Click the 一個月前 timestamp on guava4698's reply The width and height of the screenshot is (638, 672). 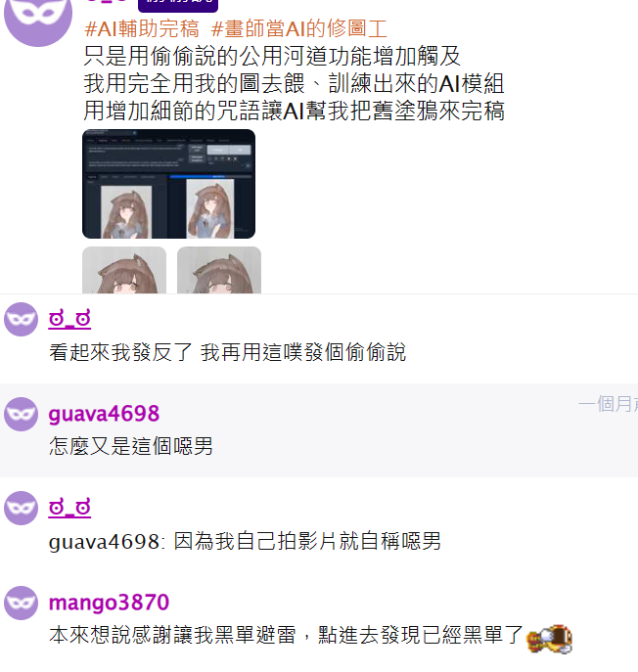pyautogui.click(x=608, y=404)
